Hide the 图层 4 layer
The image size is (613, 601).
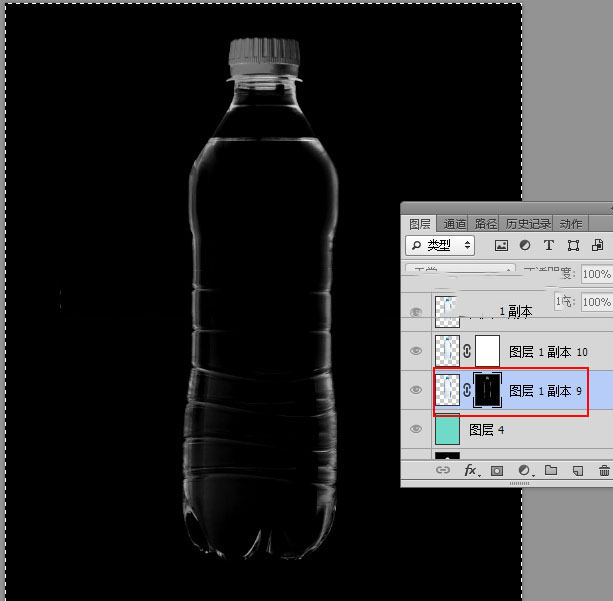click(416, 429)
